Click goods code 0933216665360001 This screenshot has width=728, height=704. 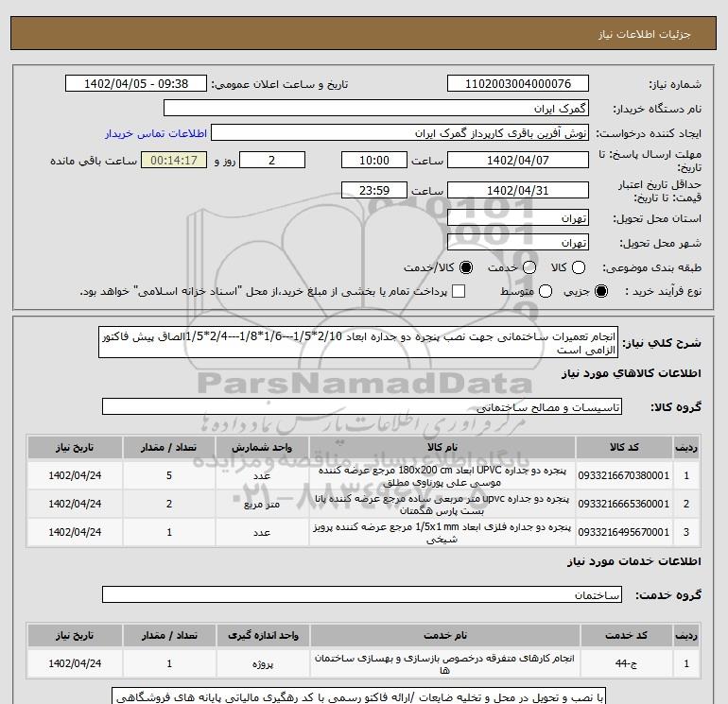(x=624, y=504)
